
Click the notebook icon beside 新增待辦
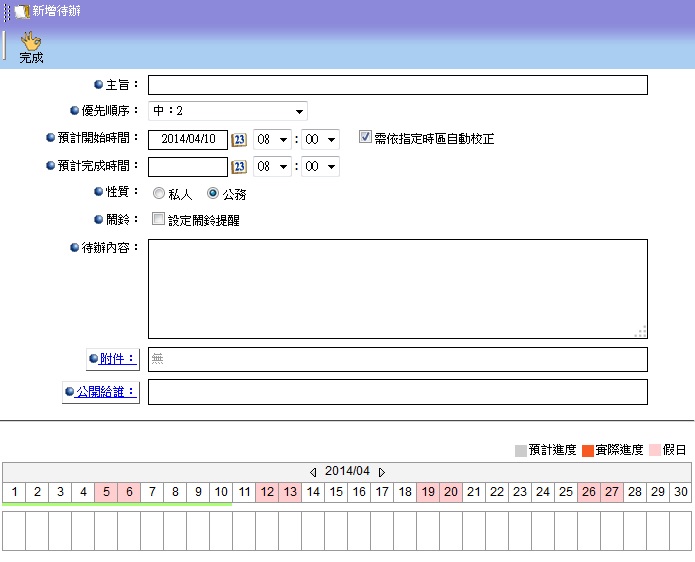point(21,11)
